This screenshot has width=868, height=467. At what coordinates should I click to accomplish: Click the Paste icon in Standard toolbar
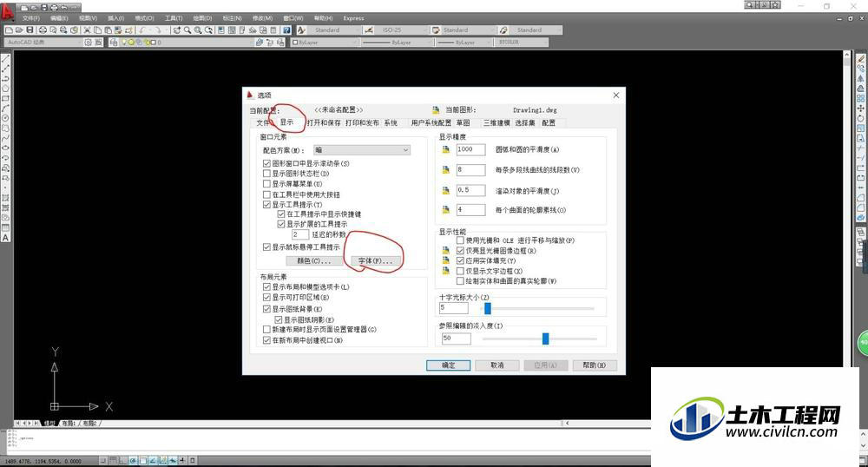[108, 30]
